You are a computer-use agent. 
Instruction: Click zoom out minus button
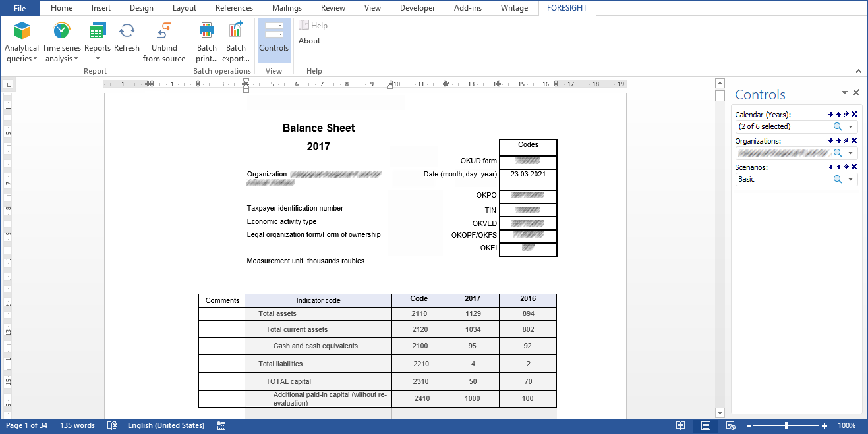pyautogui.click(x=749, y=426)
